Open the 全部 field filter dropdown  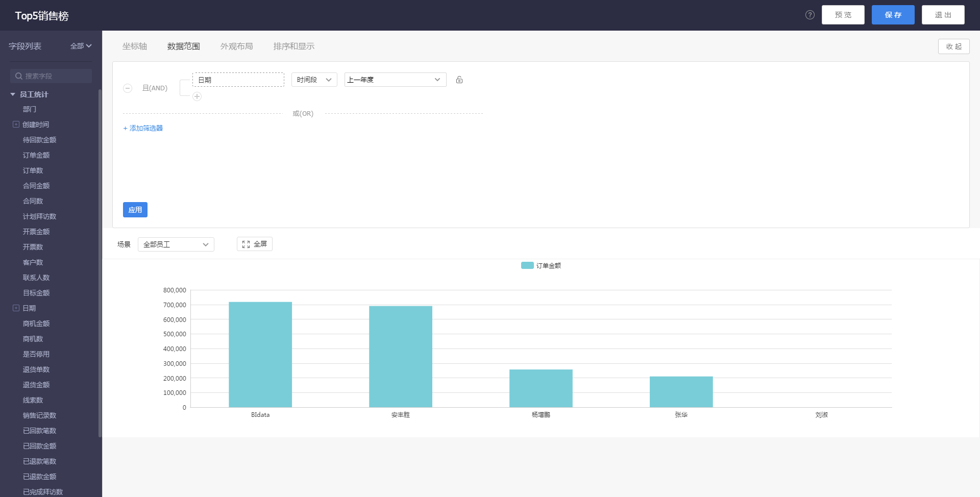81,46
